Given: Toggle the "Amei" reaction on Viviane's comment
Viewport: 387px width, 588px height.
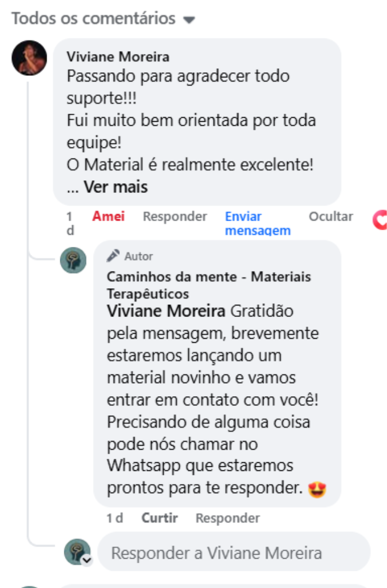Looking at the screenshot, I should tap(109, 216).
